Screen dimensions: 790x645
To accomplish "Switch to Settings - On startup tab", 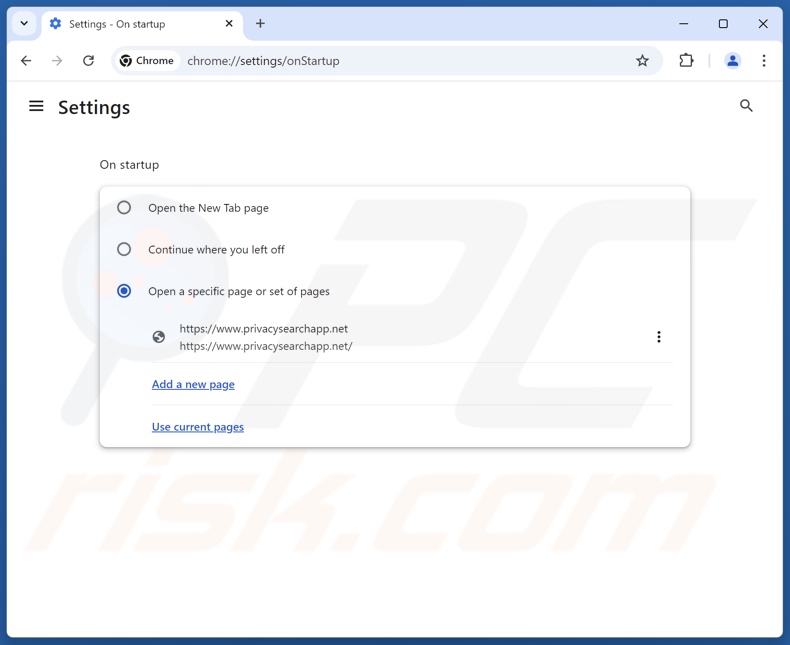I will (x=130, y=24).
